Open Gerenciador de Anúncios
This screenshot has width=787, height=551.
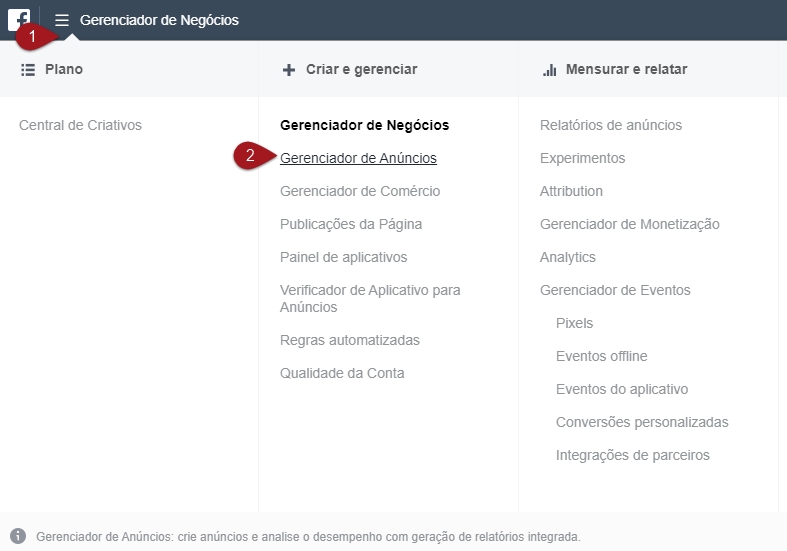(x=358, y=158)
